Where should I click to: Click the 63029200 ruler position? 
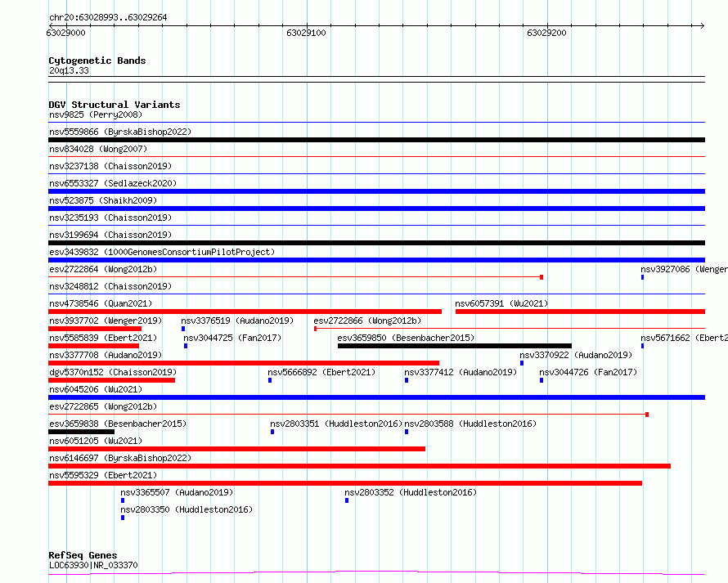(x=547, y=33)
